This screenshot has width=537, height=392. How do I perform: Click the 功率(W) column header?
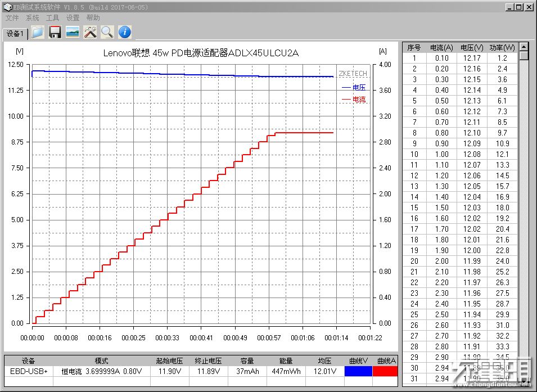[x=502, y=48]
